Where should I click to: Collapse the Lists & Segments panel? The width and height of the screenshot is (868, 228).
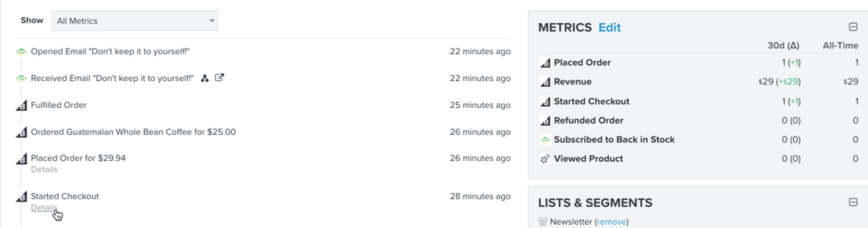(x=853, y=202)
